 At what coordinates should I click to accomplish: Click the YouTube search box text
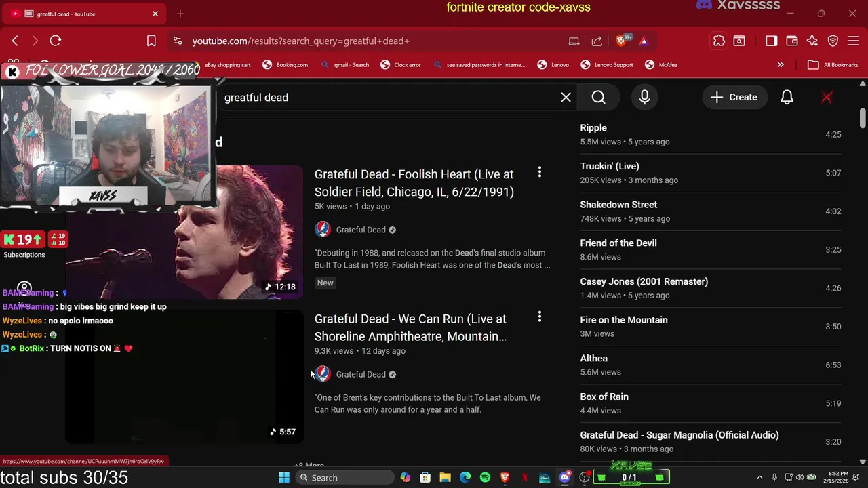click(x=256, y=98)
